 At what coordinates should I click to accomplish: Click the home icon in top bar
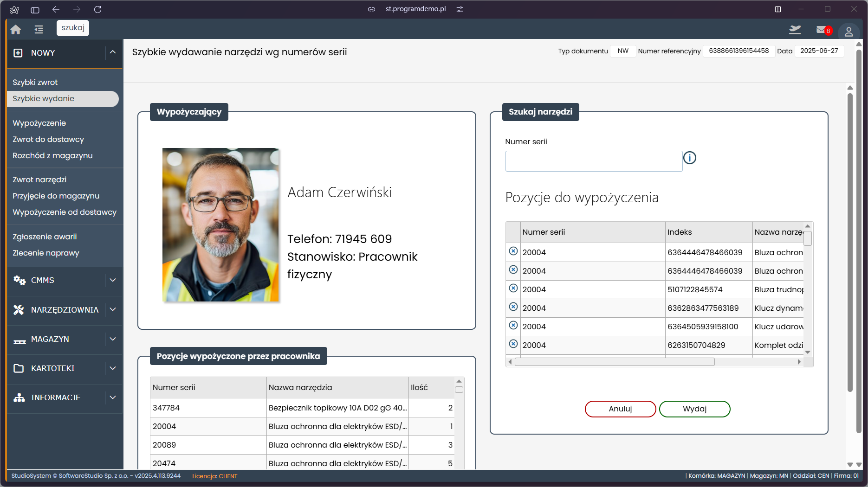(16, 30)
